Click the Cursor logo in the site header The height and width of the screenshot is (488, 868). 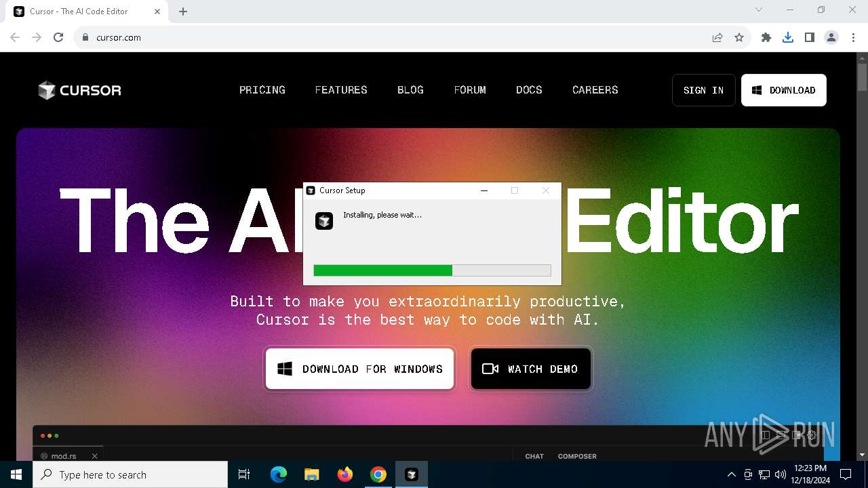(79, 90)
